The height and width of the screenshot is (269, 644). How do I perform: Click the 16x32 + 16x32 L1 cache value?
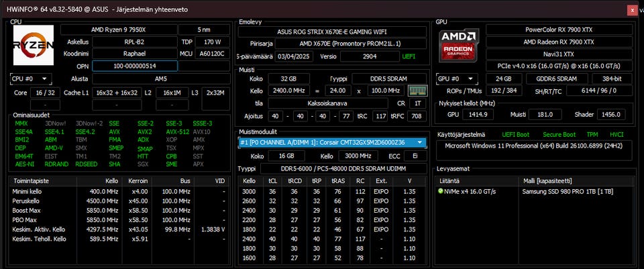coord(117,93)
